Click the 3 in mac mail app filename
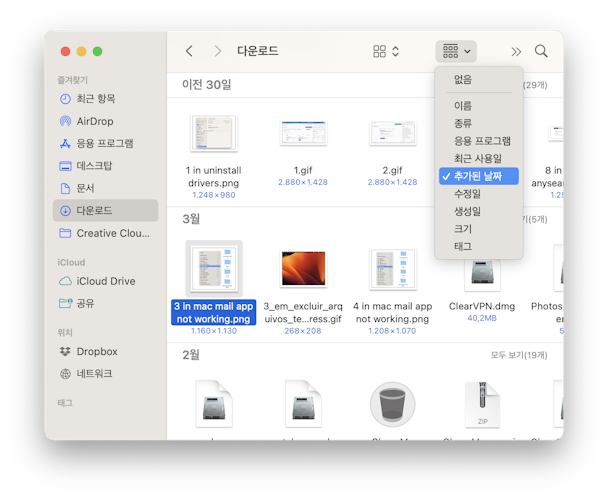The height and width of the screenshot is (499, 608). [214, 313]
